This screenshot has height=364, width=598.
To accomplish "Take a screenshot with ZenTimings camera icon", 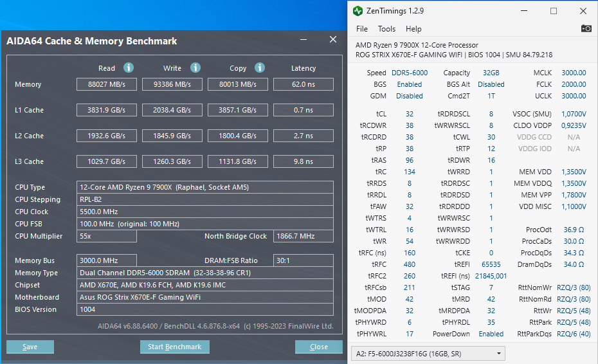I will click(586, 28).
